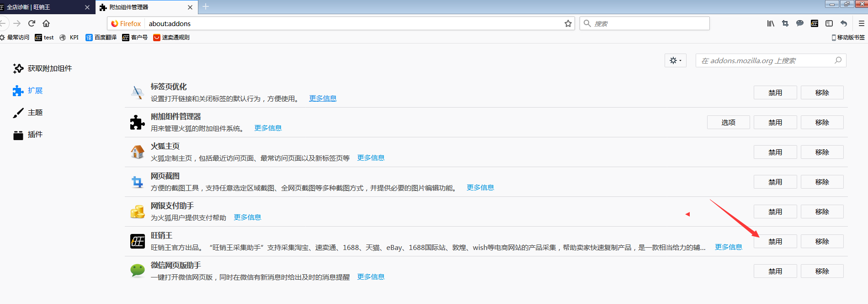868x304 pixels.
Task: Open 更多信息 link for 附加组件管理器
Action: 268,128
